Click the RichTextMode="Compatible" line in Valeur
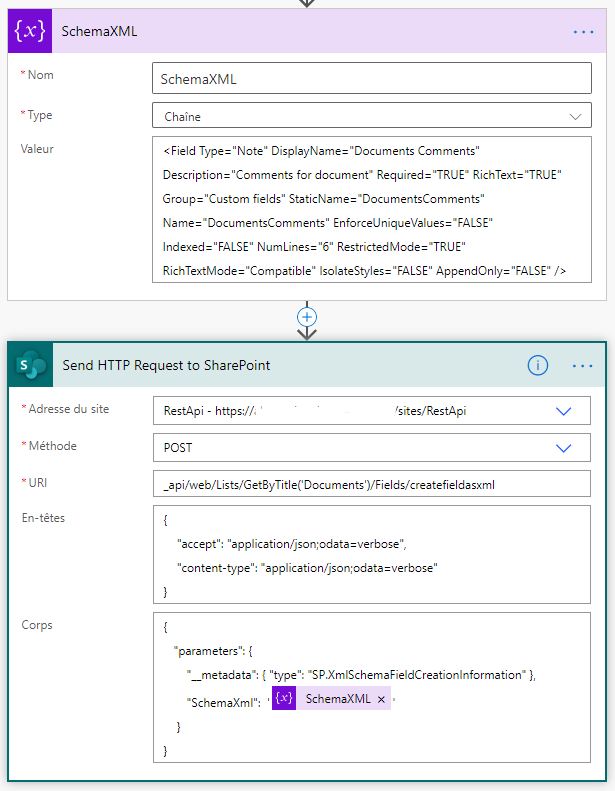The image size is (615, 791). (x=364, y=271)
